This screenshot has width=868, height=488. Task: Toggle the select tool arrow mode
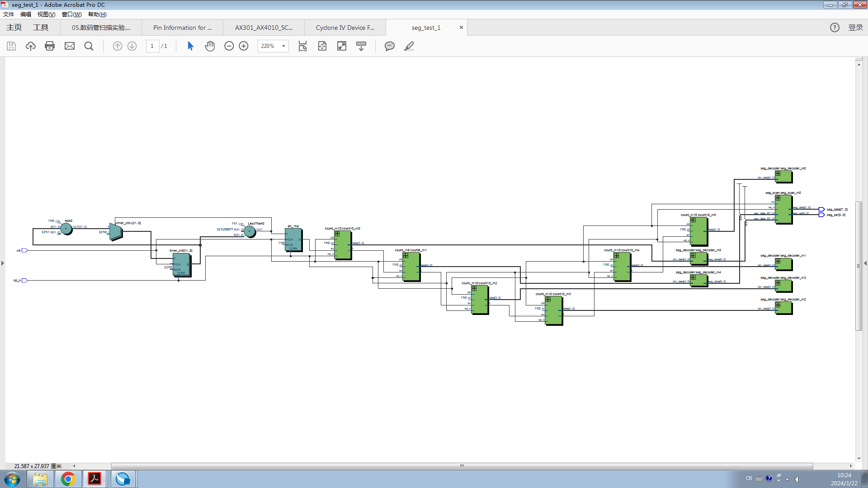pyautogui.click(x=191, y=46)
